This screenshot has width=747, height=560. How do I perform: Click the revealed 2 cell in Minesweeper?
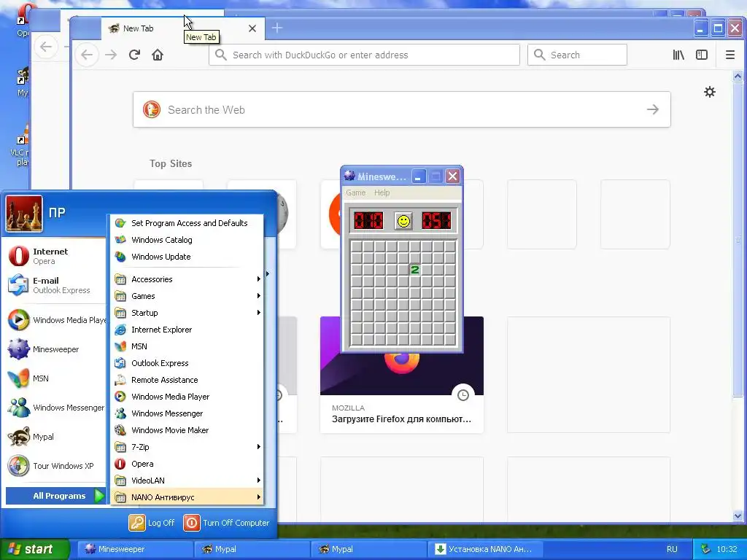[414, 270]
